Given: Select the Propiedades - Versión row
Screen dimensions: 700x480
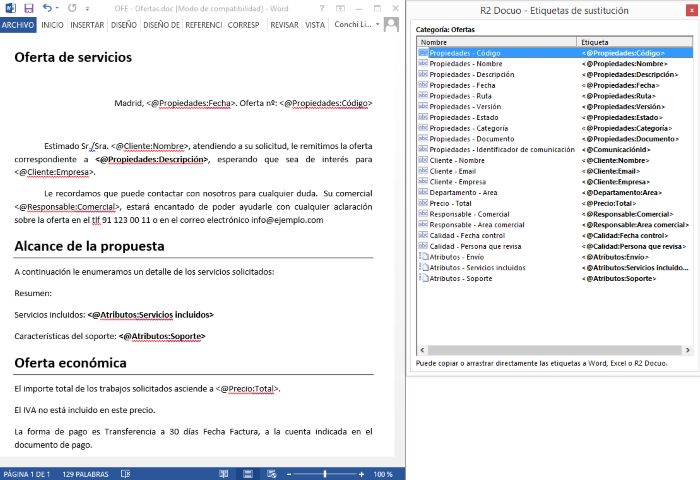Looking at the screenshot, I should point(555,106).
